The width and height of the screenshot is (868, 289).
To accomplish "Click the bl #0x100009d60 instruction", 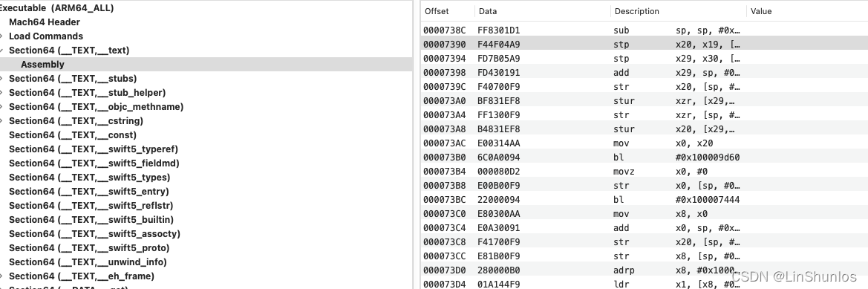I will click(677, 157).
